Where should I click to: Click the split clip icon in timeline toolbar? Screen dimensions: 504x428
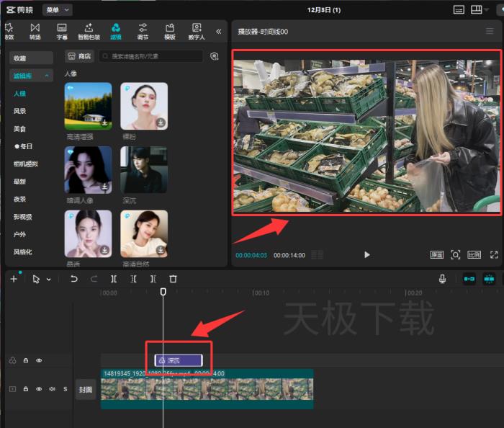114,279
